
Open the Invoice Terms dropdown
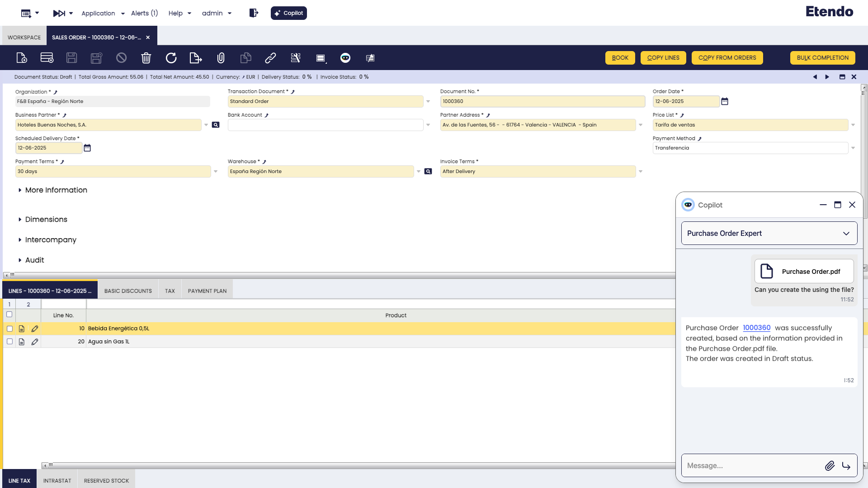[x=641, y=171]
